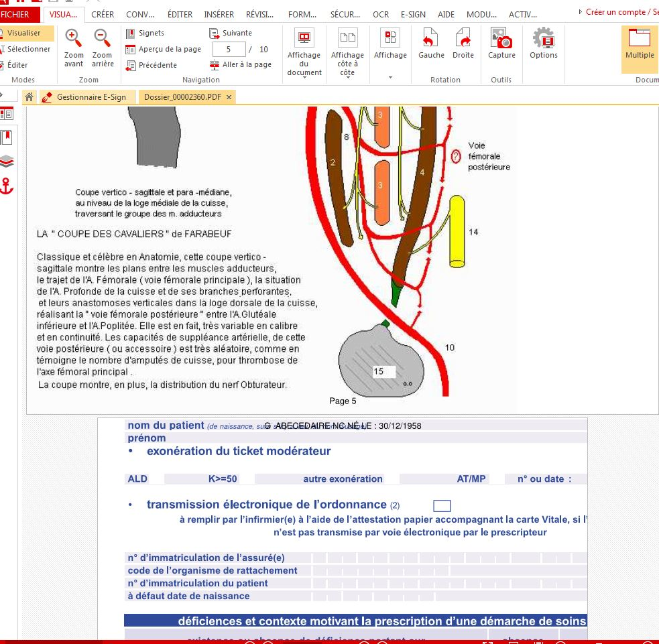The width and height of the screenshot is (659, 644).
Task: Open Affichage côte à côte dropdown
Action: 347,52
